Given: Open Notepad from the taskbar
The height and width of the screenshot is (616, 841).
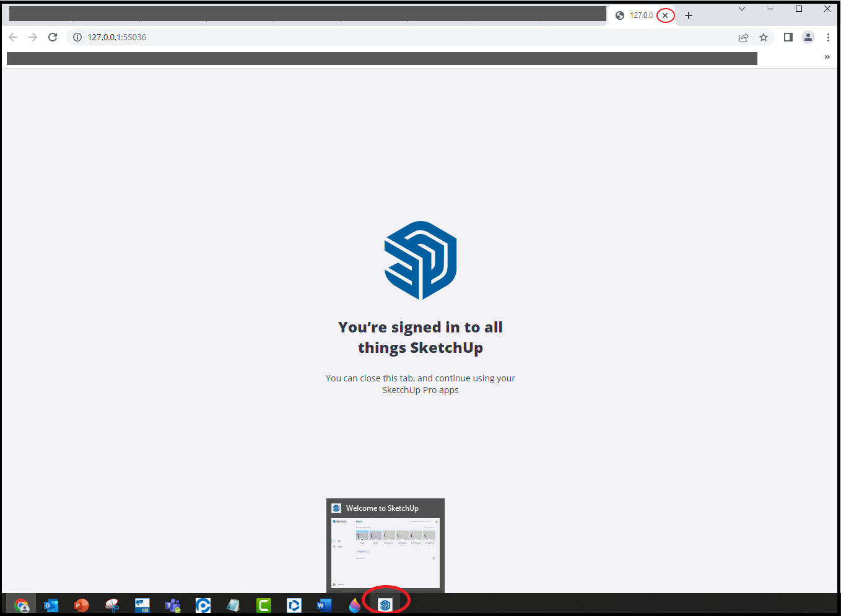Looking at the screenshot, I should 233,605.
